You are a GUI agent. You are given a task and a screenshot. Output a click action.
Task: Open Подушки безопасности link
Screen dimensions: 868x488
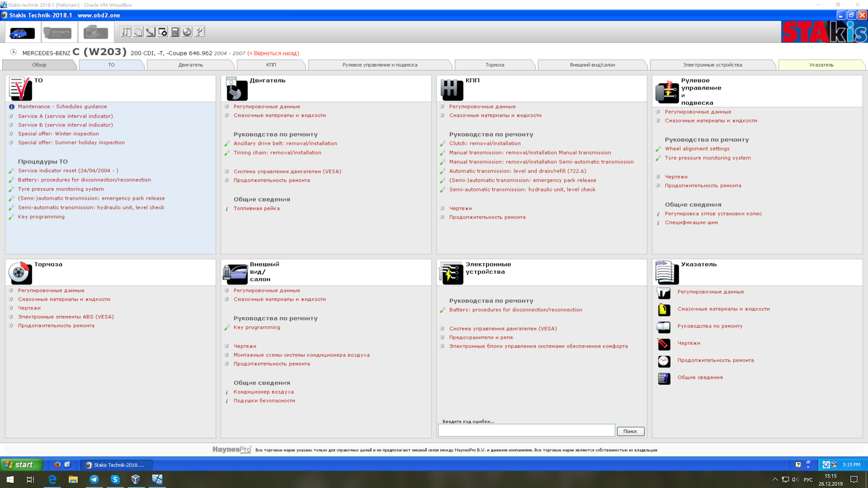point(264,401)
